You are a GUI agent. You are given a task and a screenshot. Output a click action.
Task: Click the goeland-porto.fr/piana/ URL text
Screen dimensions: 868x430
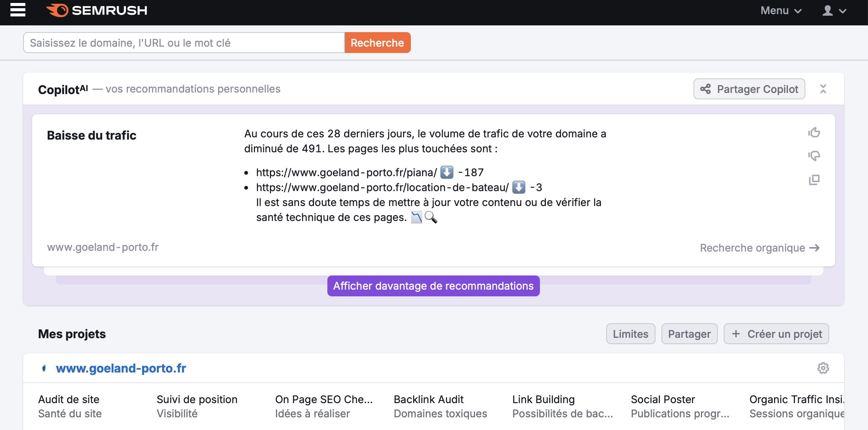[x=346, y=172]
